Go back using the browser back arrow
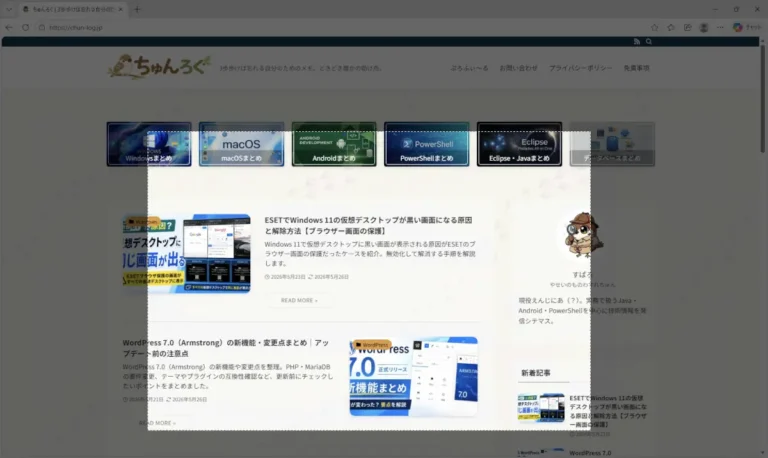The width and height of the screenshot is (768, 458). (x=9, y=27)
